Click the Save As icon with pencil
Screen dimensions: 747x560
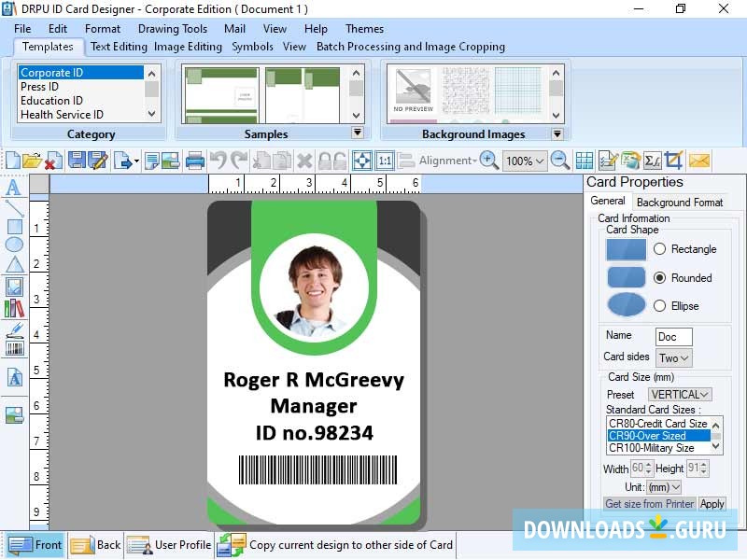(x=98, y=161)
